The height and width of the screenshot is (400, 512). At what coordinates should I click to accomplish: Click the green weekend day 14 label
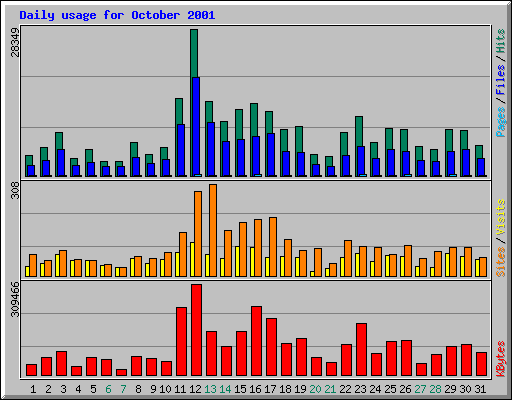pyautogui.click(x=225, y=389)
